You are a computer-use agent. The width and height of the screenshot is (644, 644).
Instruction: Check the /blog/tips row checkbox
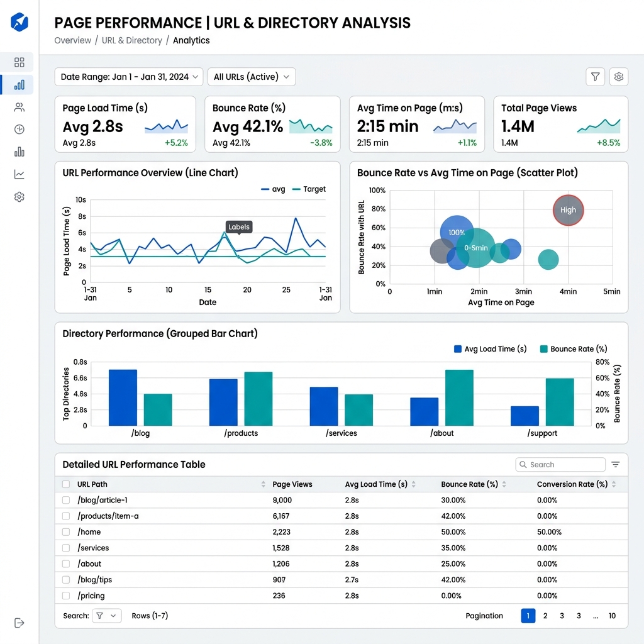click(x=65, y=579)
